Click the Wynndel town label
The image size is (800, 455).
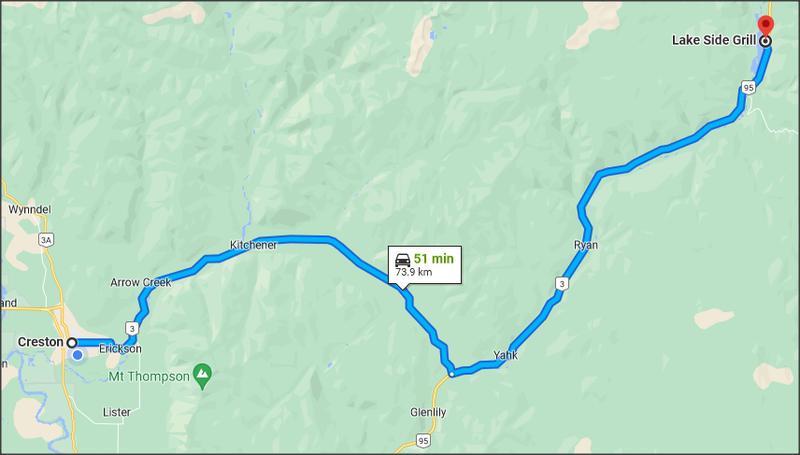pos(30,210)
